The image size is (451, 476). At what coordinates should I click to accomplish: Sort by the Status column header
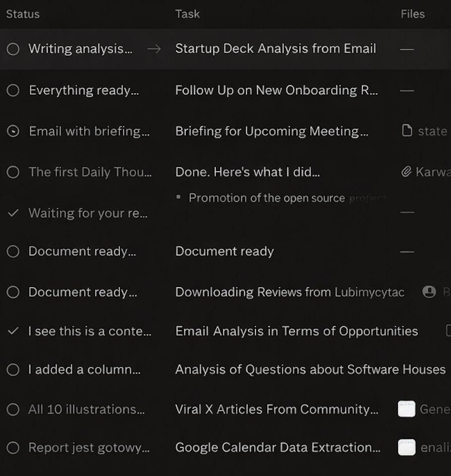[x=23, y=14]
